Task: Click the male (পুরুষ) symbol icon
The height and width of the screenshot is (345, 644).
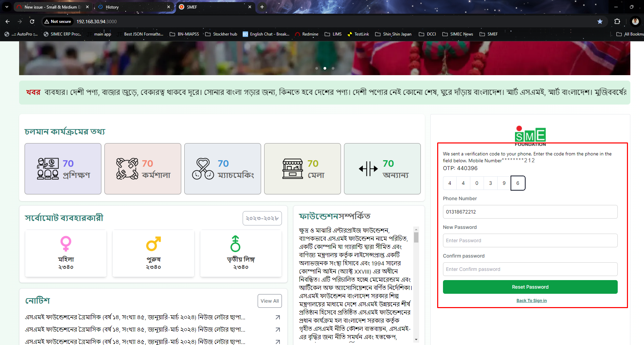Action: coord(153,244)
